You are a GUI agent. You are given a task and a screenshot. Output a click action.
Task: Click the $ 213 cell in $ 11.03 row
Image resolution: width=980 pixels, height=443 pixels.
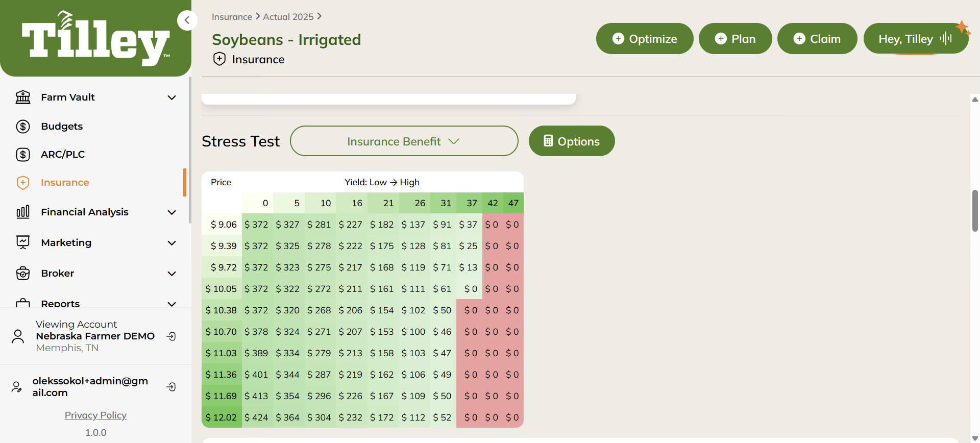point(351,353)
